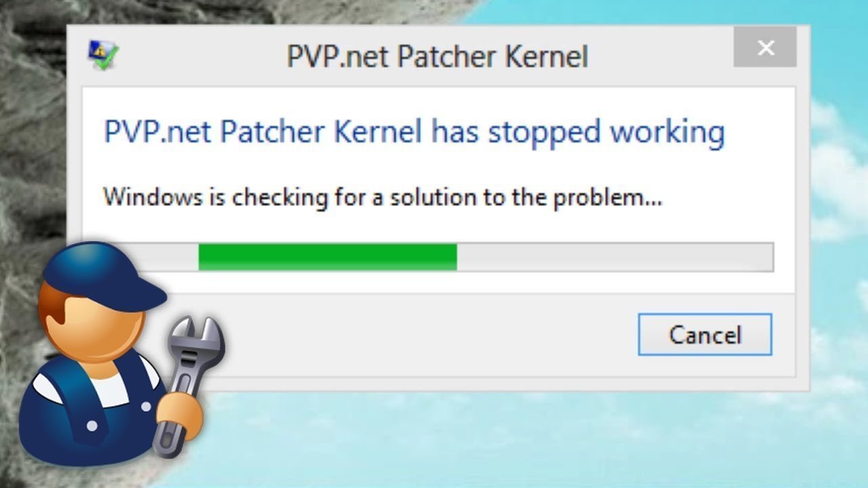
Task: Click the 'PVP.net Patcher Kernel' title bar text
Action: (x=437, y=56)
